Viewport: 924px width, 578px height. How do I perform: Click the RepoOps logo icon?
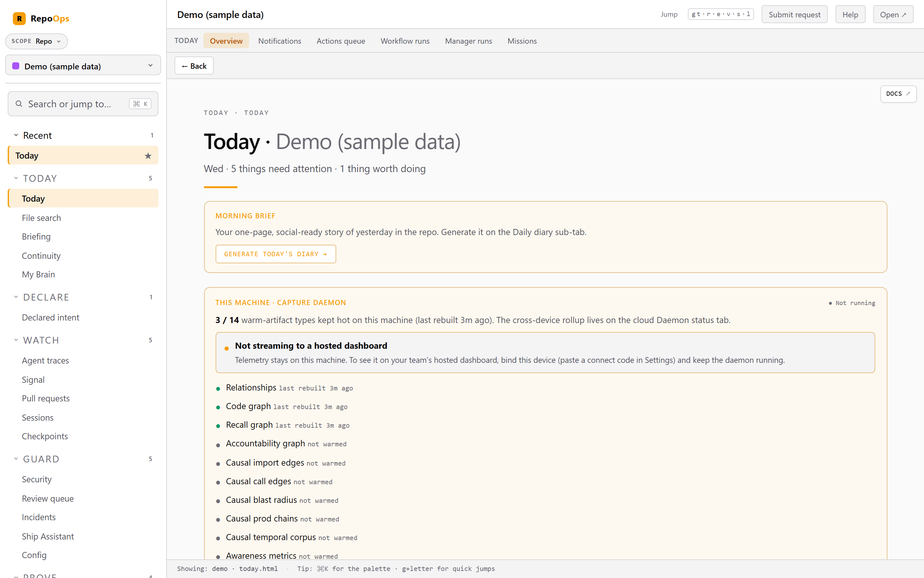pos(19,18)
